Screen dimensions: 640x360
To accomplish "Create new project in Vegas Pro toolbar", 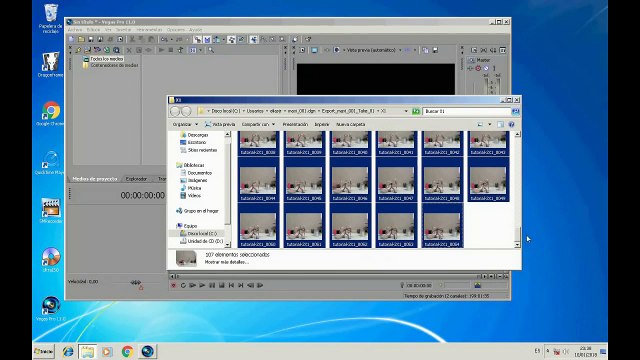I will (71, 39).
